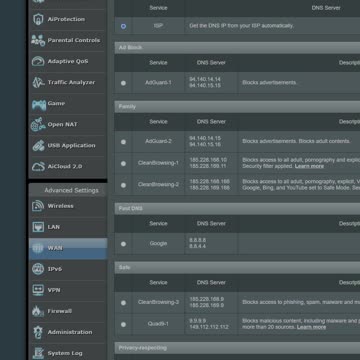Click the Google service name
360x360 pixels.
click(158, 243)
